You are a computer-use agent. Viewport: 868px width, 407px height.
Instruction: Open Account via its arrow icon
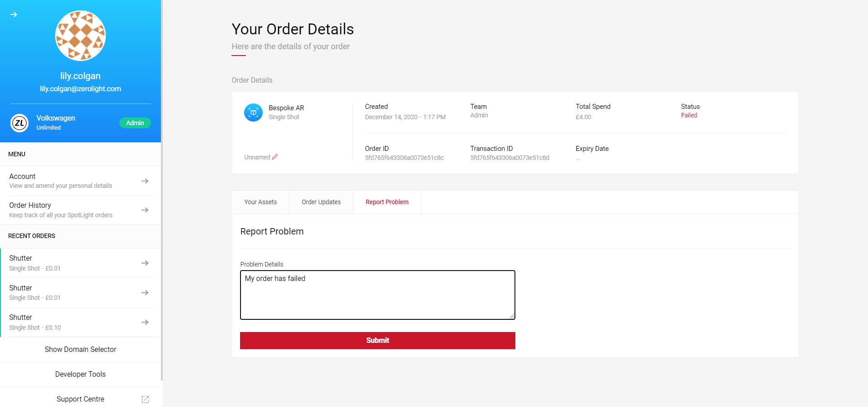pos(145,181)
